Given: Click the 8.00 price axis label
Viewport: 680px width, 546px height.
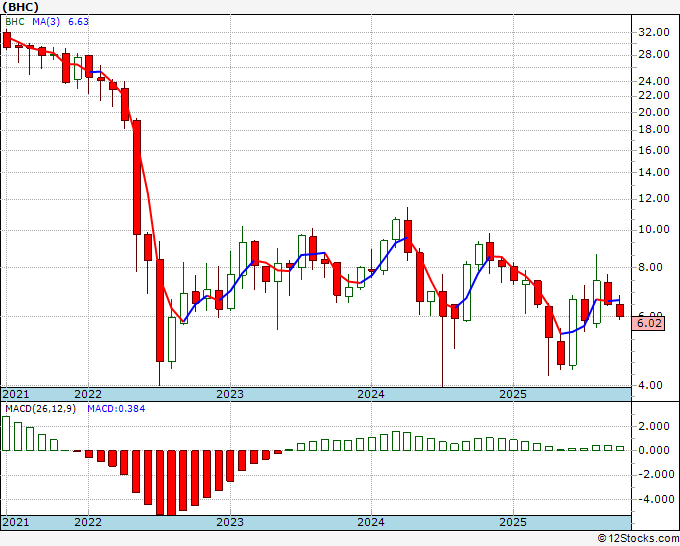Looking at the screenshot, I should click(651, 268).
